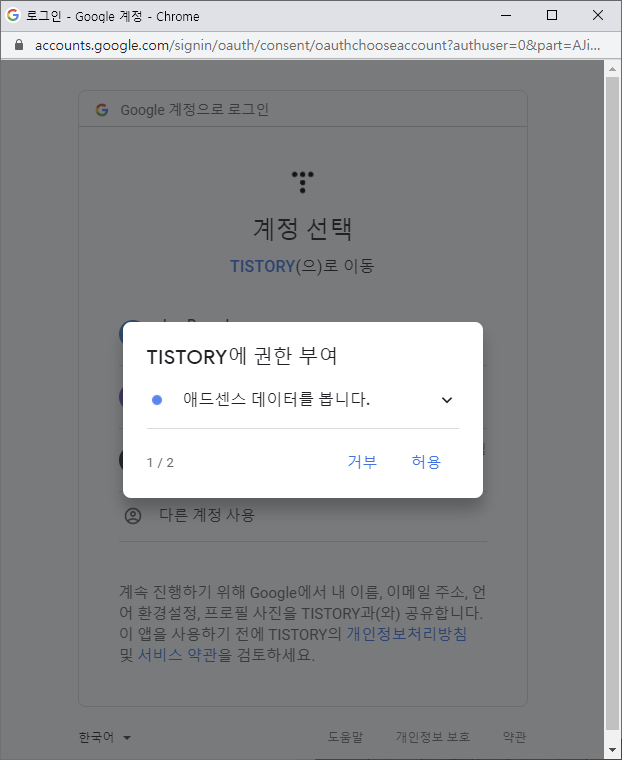Click the TISTORY link under 계정 선택
Image resolution: width=622 pixels, height=760 pixels.
[262, 266]
